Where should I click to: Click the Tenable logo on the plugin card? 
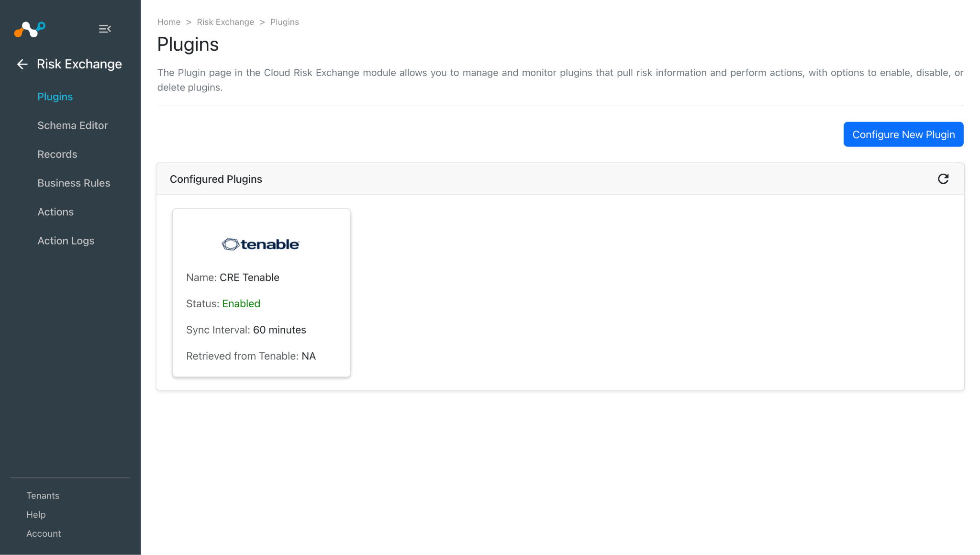pos(261,244)
